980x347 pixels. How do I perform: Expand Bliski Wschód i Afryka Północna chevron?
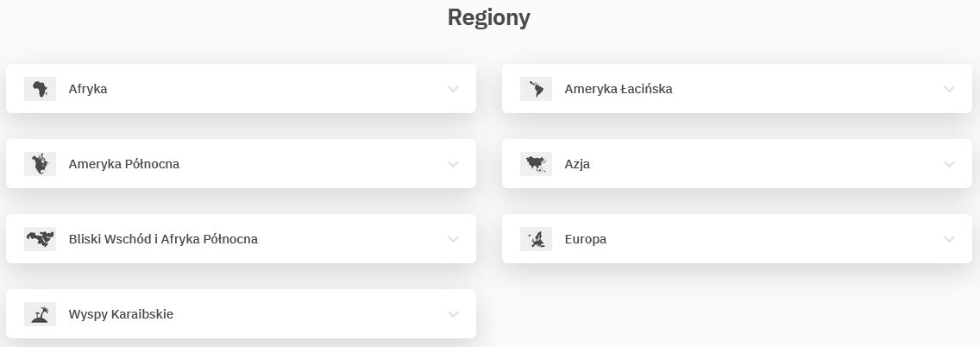click(x=453, y=239)
